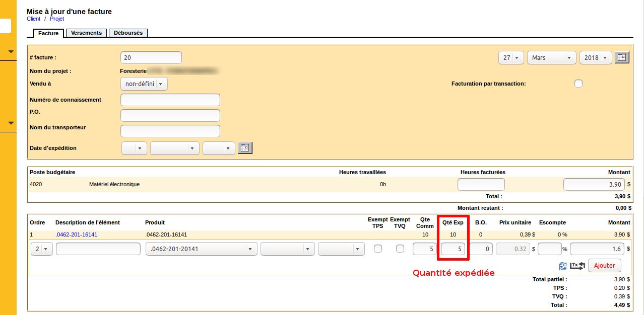
Task: Collapse the sidebar using the top arrow
Action: pyautogui.click(x=10, y=51)
